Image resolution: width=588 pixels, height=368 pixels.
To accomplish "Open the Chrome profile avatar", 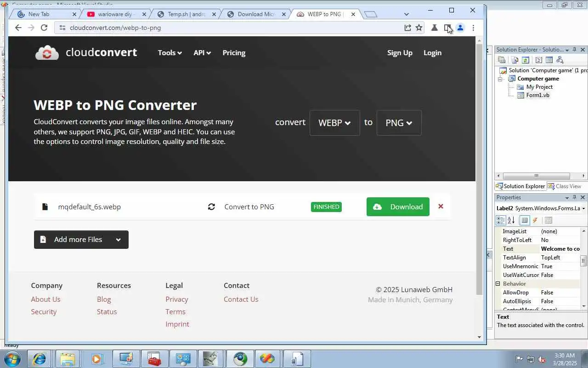I will click(460, 28).
